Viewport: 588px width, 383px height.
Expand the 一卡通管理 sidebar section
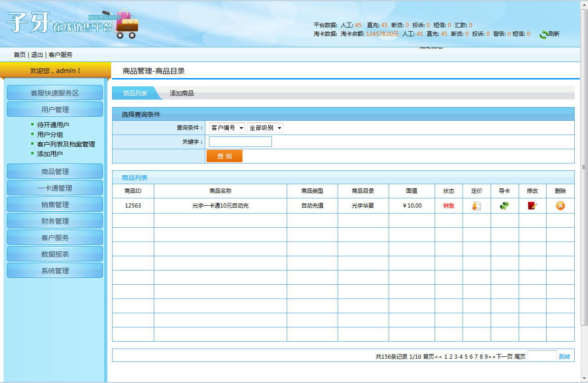pos(55,188)
